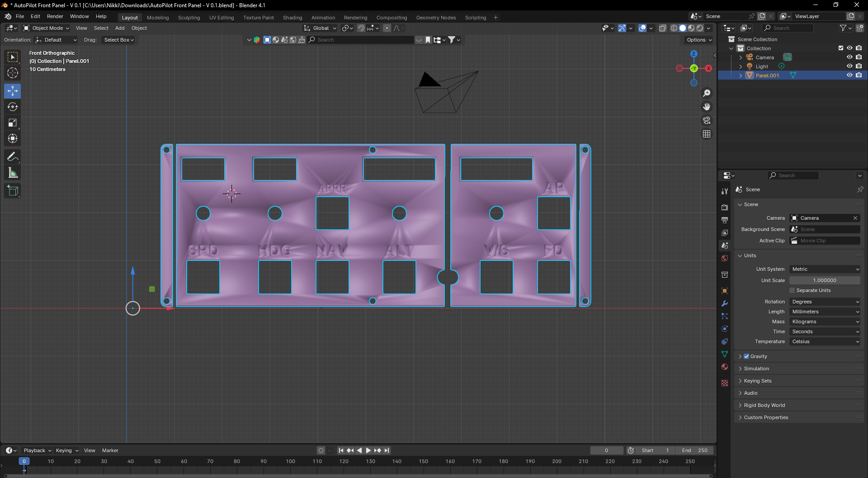Open the Object Data properties tab
This screenshot has height=478, width=868.
(725, 354)
